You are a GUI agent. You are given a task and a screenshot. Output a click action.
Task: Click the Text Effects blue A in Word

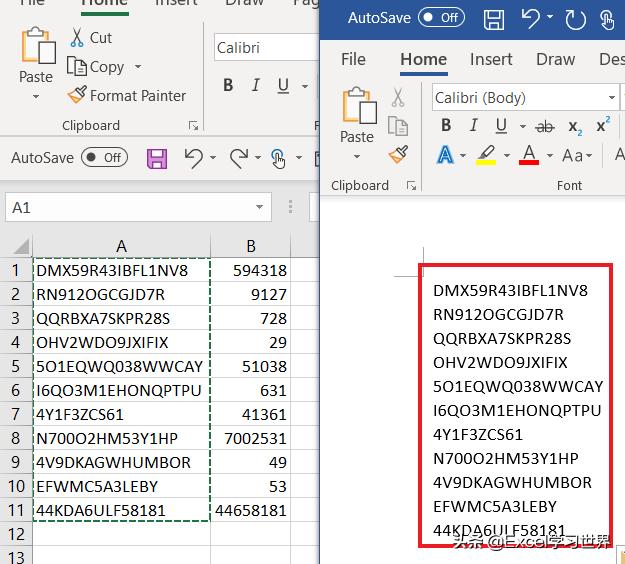446,154
